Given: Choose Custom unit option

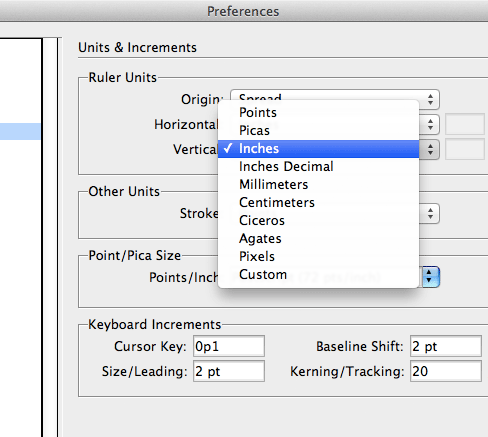Looking at the screenshot, I should click(x=318, y=275).
